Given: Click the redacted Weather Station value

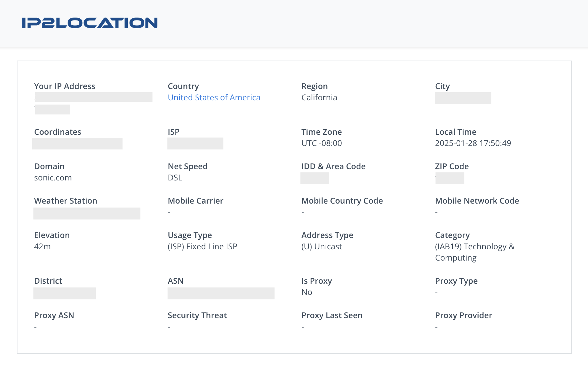Looking at the screenshot, I should pos(87,213).
